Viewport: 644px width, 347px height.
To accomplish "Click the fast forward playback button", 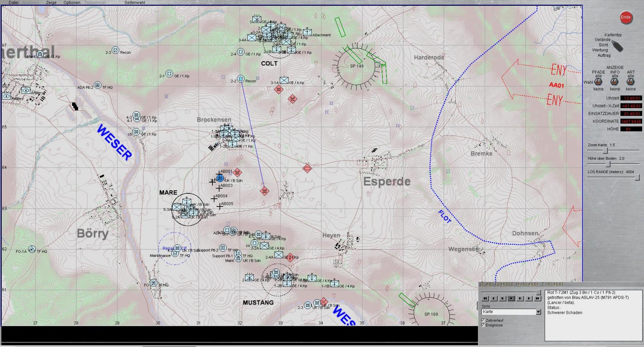I will point(538,298).
